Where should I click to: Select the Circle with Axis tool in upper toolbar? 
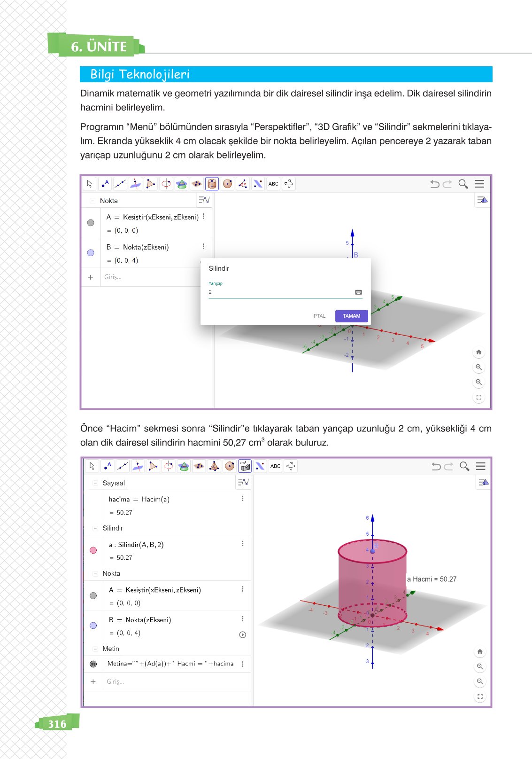coord(166,184)
